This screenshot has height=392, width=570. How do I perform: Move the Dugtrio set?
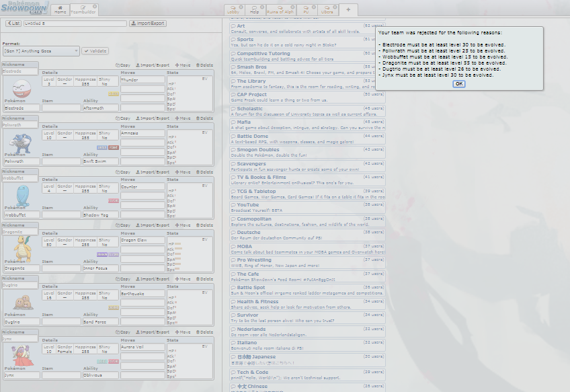pos(183,279)
